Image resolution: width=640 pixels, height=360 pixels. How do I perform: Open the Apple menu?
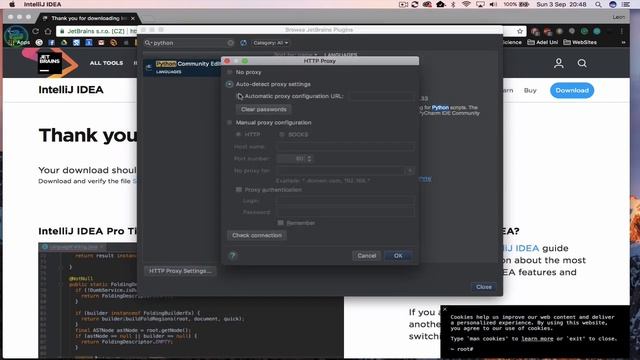(x=12, y=4)
